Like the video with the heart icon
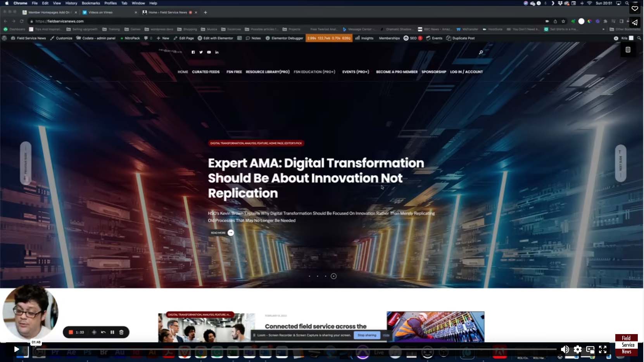Screen dimensions: 644x362 (635, 9)
